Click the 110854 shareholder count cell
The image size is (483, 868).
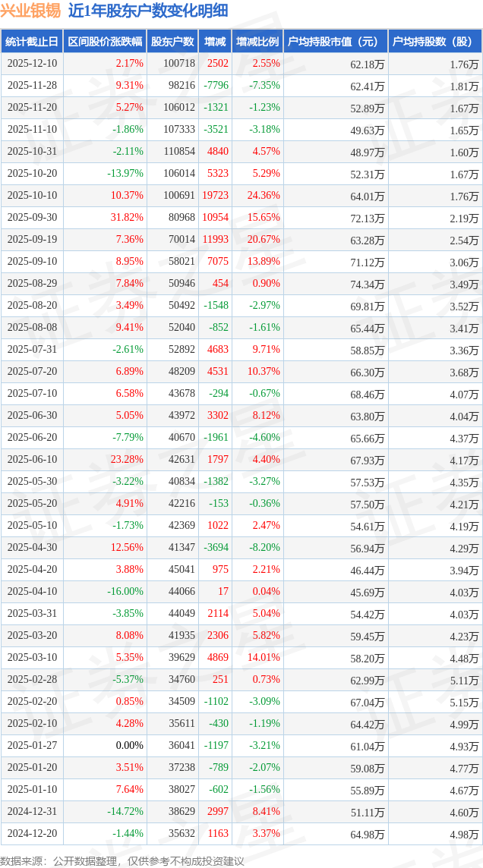(178, 152)
